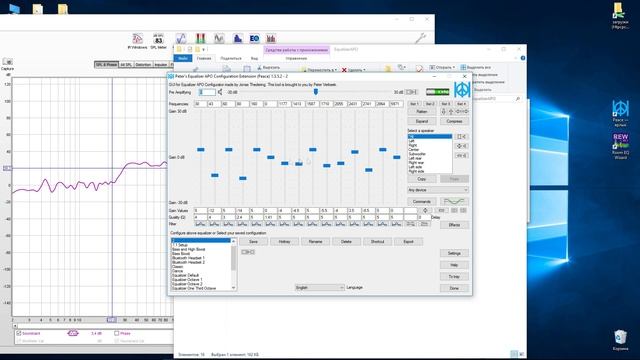Toggle the green on/off switch in Peace
This screenshot has height=360, width=640.
[x=438, y=92]
